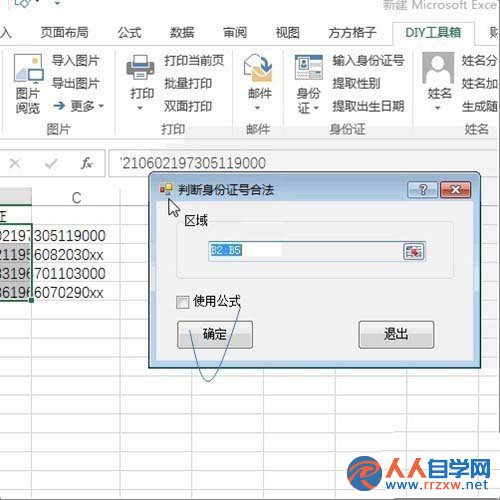Image resolution: width=500 pixels, height=500 pixels.
Task: Open the 页面布局 ribbon tab
Action: (x=64, y=33)
